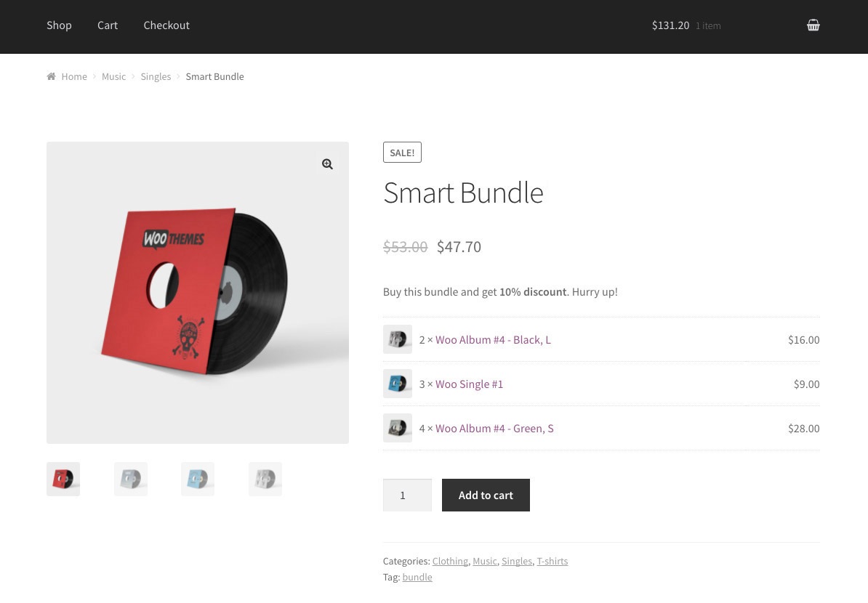Go to the Cart page
This screenshot has width=868, height=603.
click(x=108, y=25)
